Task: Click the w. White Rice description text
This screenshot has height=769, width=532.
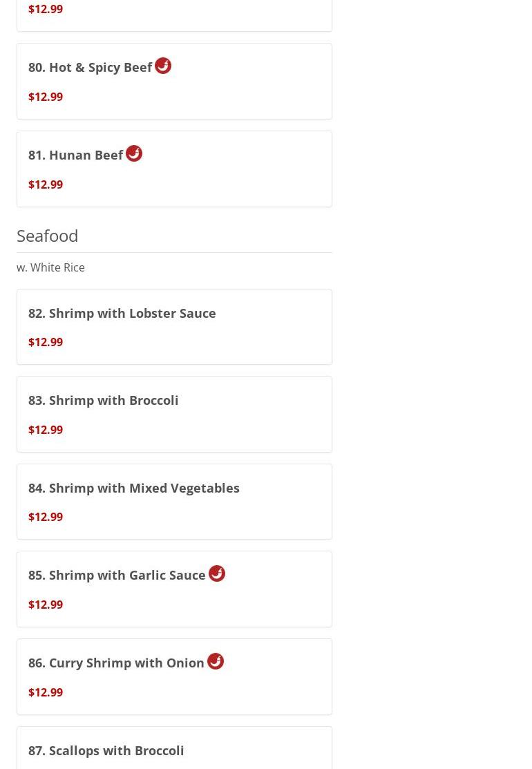Action: click(x=50, y=267)
